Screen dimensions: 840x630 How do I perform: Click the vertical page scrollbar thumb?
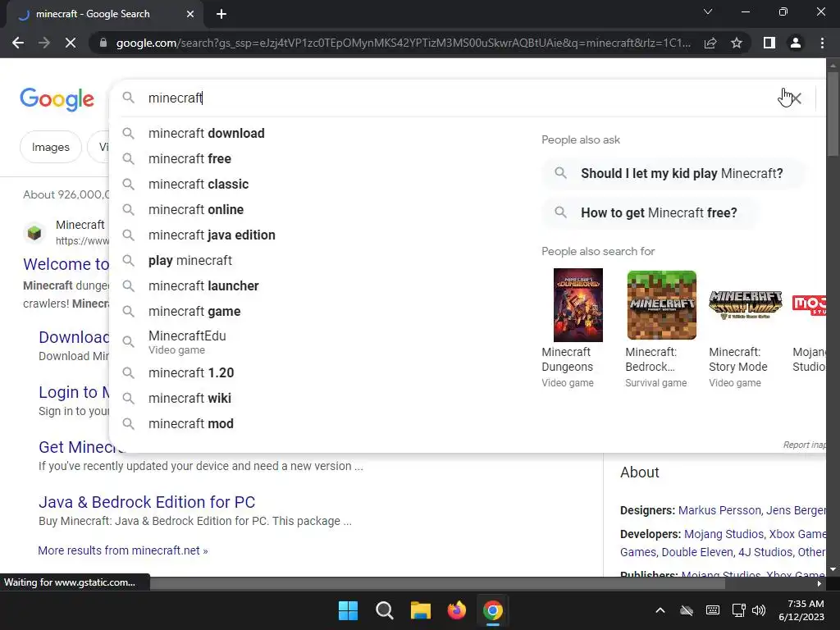[x=833, y=112]
